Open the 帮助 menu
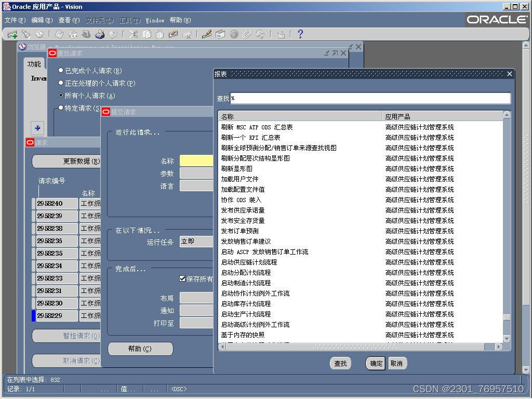Image resolution: width=532 pixels, height=399 pixels. click(x=180, y=20)
